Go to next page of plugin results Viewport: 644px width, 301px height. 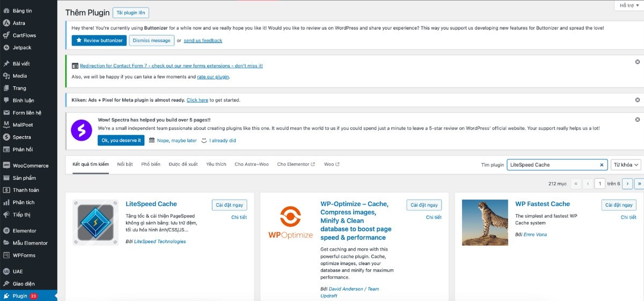pos(627,183)
